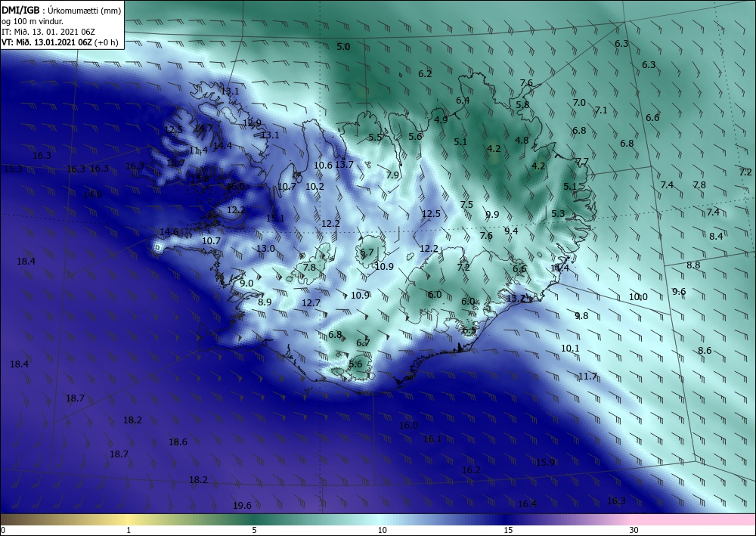Screen dimensions: 756x536
Task: Click the map value 15.3
Action: [13, 169]
